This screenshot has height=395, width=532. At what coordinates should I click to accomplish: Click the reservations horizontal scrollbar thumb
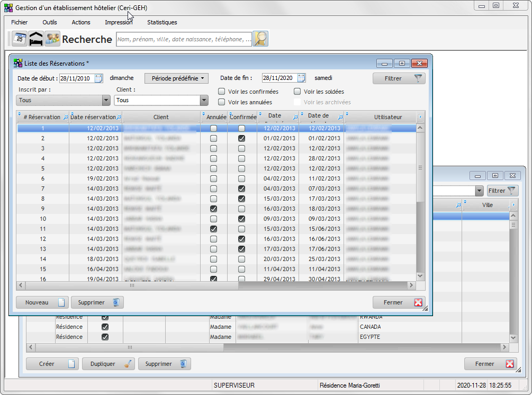point(131,285)
